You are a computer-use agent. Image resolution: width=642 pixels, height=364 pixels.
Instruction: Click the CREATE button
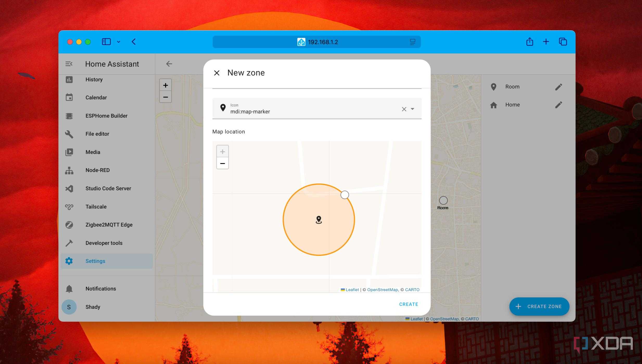pyautogui.click(x=409, y=304)
